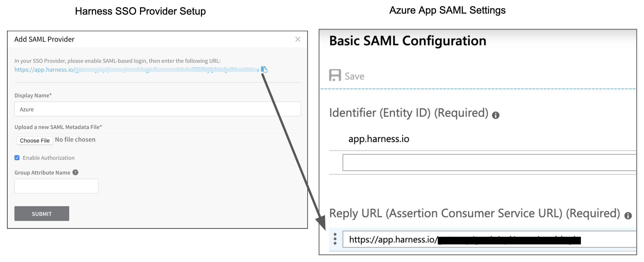Viewport: 644px width, 262px height.
Task: Click the Enable Authorization label text
Action: pos(49,158)
